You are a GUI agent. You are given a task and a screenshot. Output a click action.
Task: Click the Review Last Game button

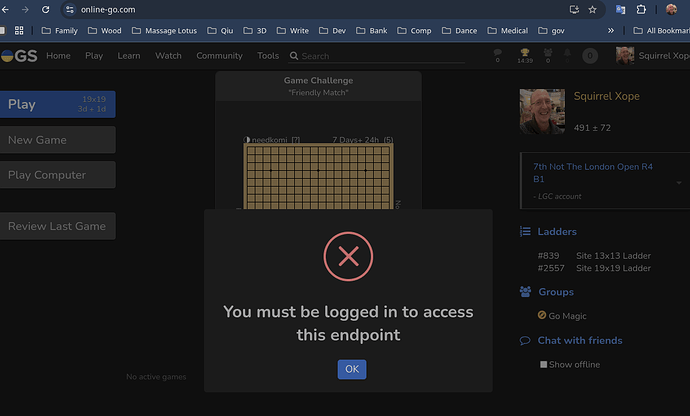[x=58, y=226]
